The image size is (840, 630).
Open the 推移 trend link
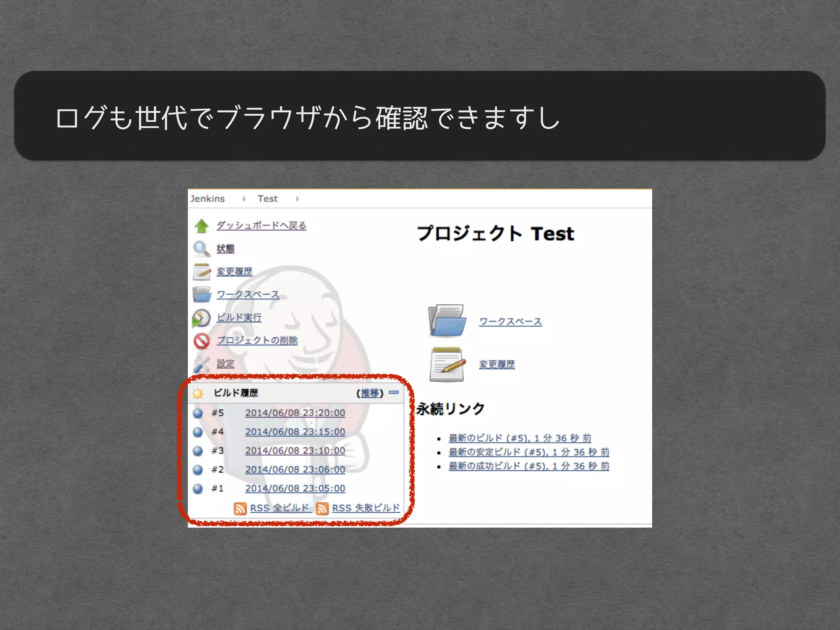[x=370, y=393]
